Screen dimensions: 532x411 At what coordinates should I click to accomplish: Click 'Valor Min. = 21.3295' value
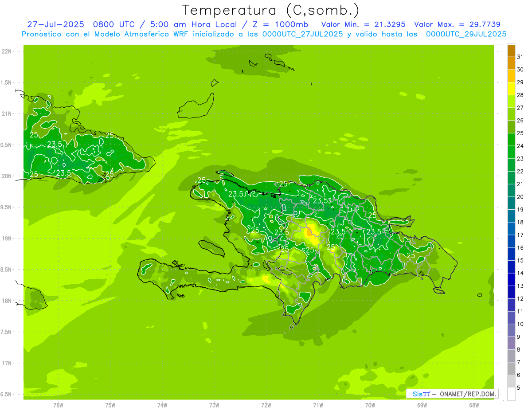coord(363,24)
